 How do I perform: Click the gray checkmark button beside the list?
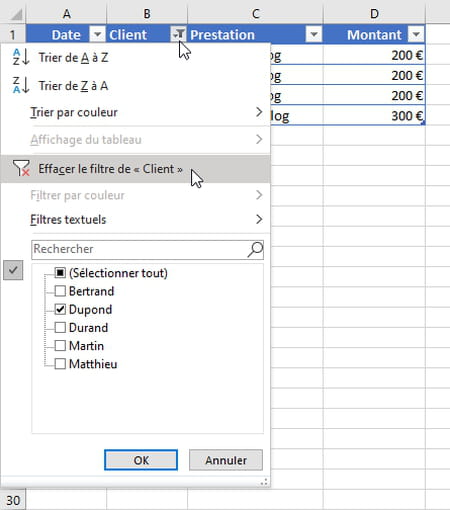click(x=13, y=270)
